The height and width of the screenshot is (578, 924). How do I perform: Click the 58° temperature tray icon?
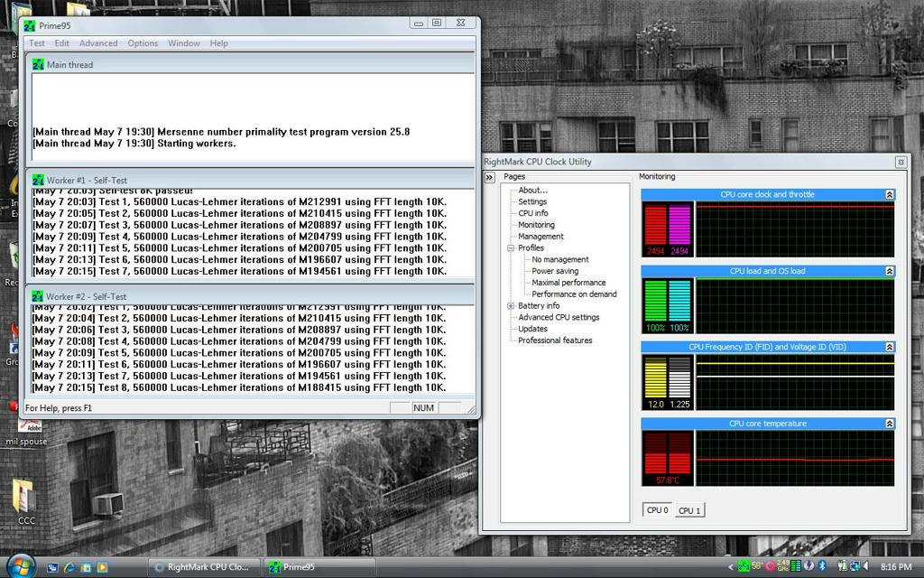757,566
